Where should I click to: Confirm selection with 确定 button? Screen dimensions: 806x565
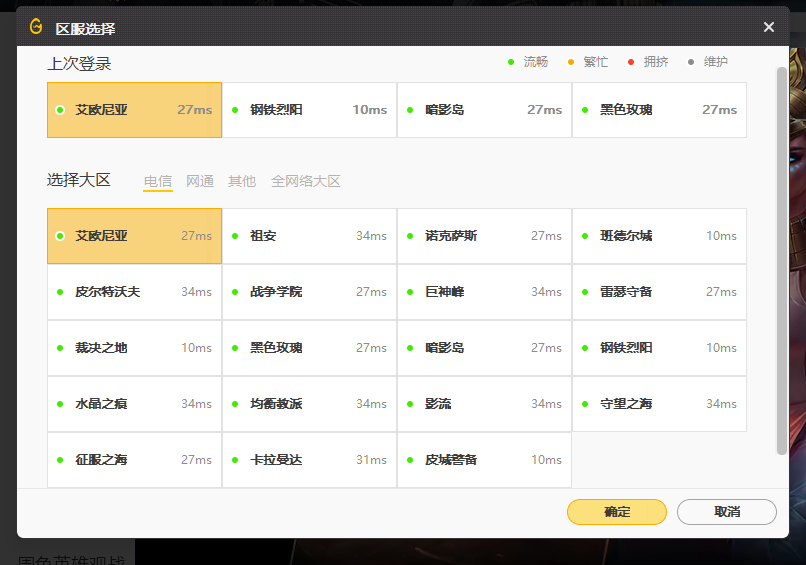(617, 512)
